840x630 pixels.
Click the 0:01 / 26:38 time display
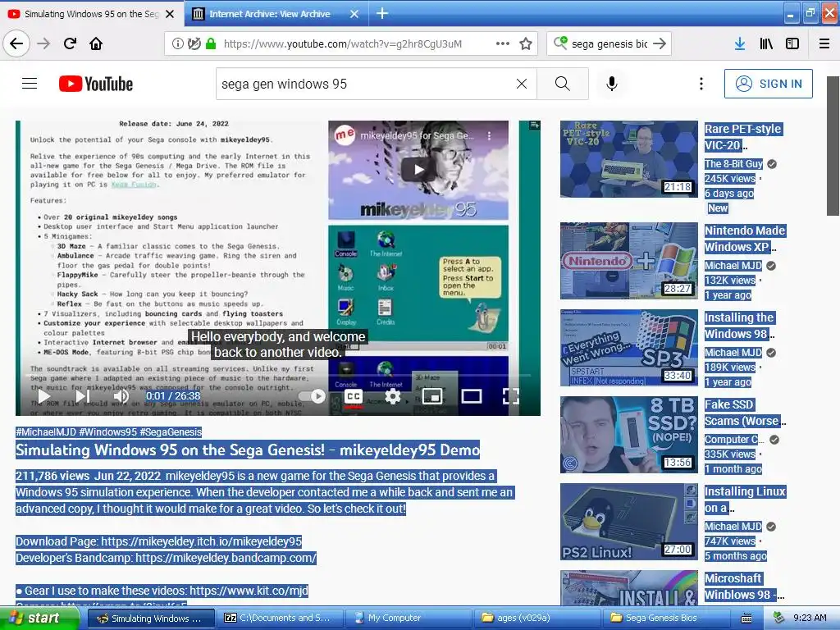tap(173, 396)
